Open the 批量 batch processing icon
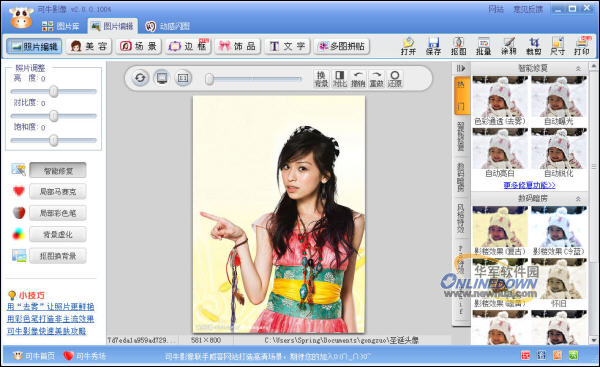 (483, 46)
